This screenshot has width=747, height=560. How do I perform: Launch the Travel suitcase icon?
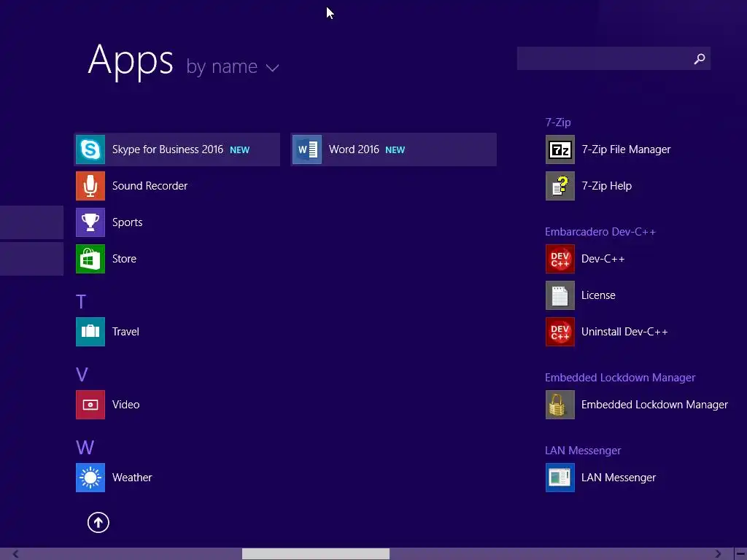click(x=90, y=332)
